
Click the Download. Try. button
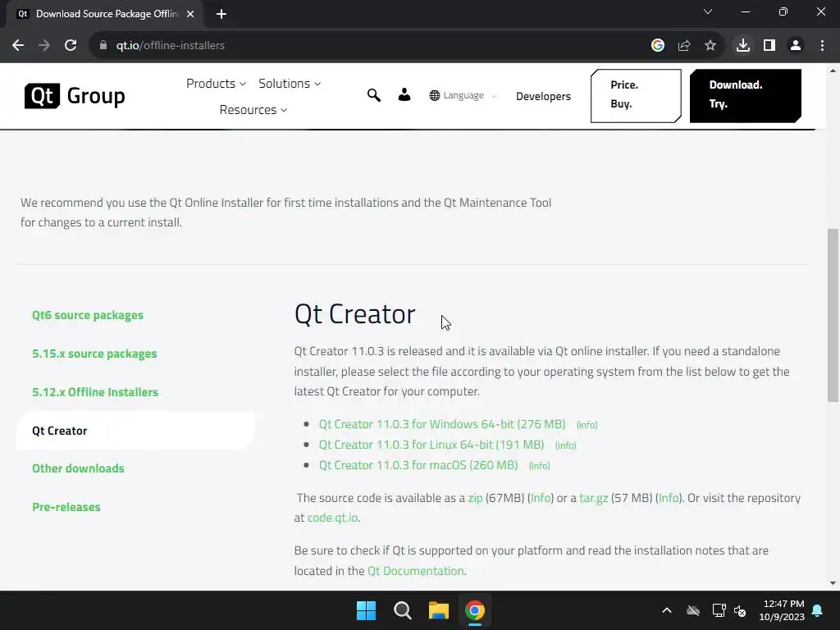(x=745, y=95)
